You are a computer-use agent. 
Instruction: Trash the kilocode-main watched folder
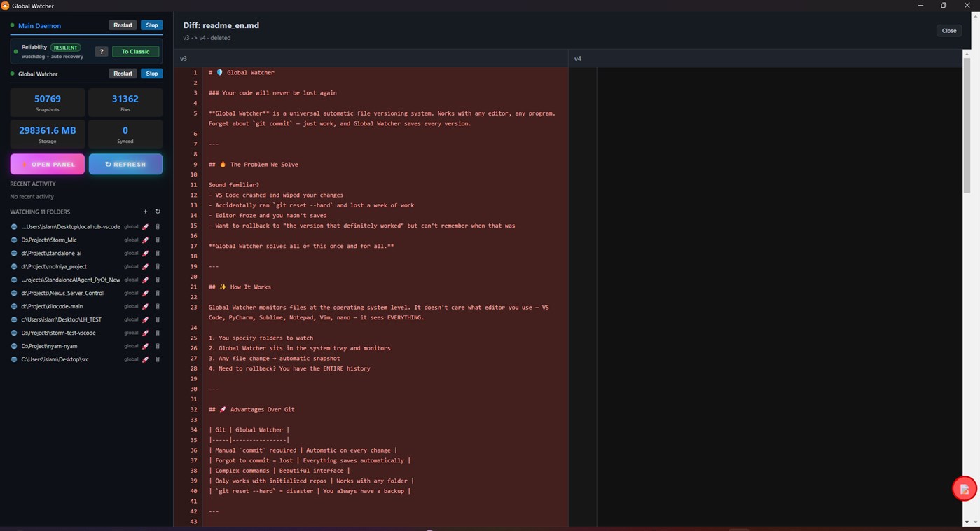coord(158,307)
